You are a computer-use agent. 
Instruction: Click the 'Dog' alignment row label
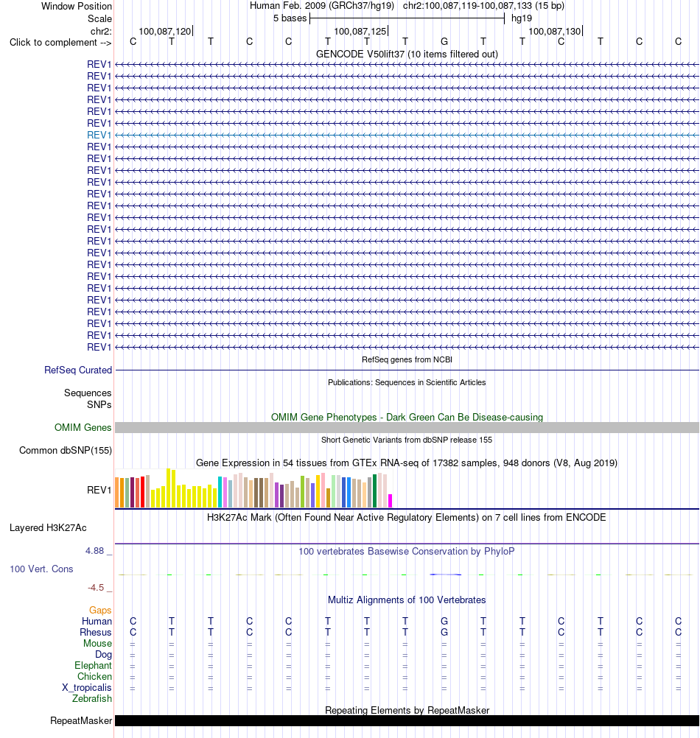(104, 655)
